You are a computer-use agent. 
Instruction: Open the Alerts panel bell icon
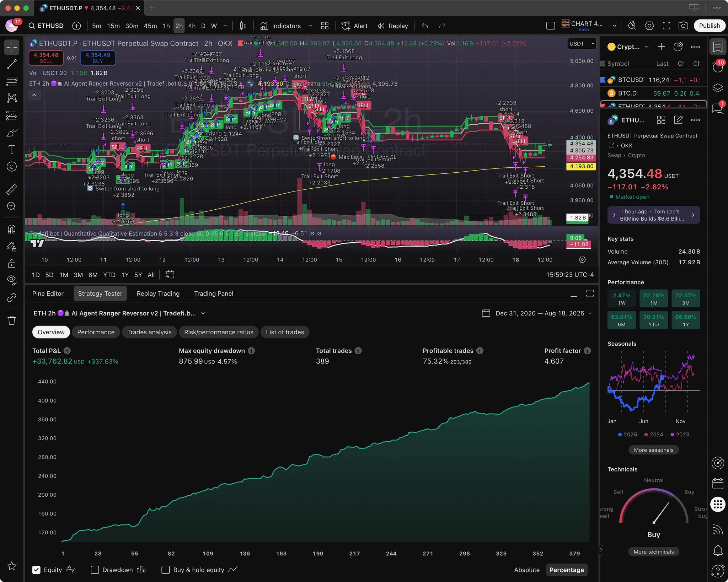718,551
